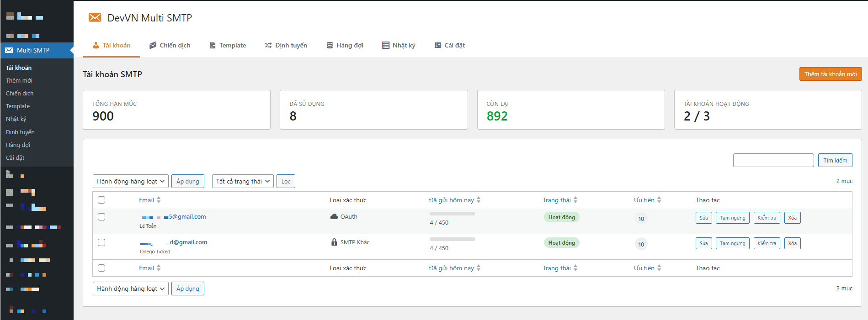The width and height of the screenshot is (868, 320).
Task: Select the SMTP Khác account row checkbox
Action: coord(101,242)
